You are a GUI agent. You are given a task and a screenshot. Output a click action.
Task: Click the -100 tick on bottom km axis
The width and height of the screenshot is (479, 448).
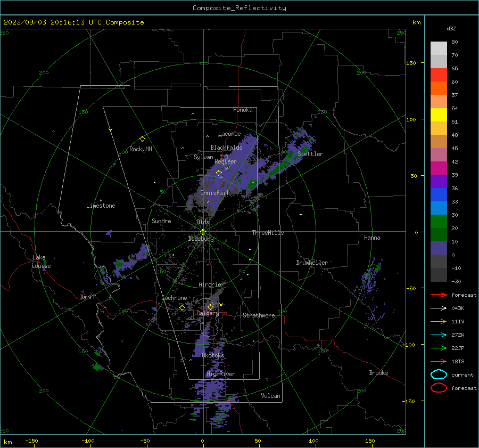click(x=88, y=441)
